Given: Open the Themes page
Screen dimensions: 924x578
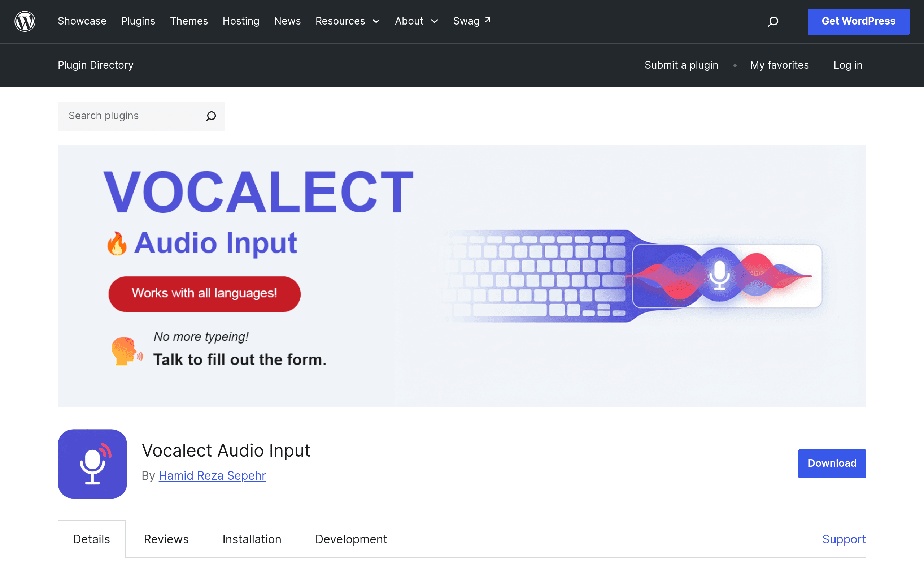Looking at the screenshot, I should pos(189,21).
